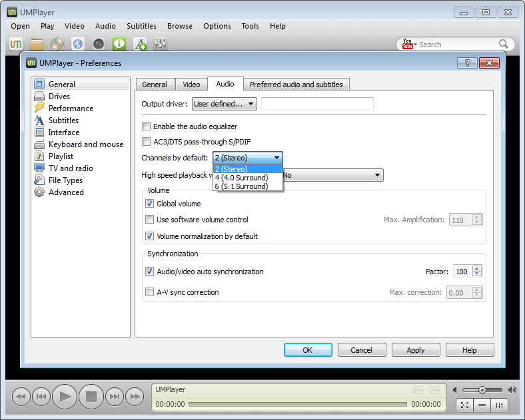The height and width of the screenshot is (420, 525).
Task: Open Output driver dropdown
Action: [x=225, y=104]
